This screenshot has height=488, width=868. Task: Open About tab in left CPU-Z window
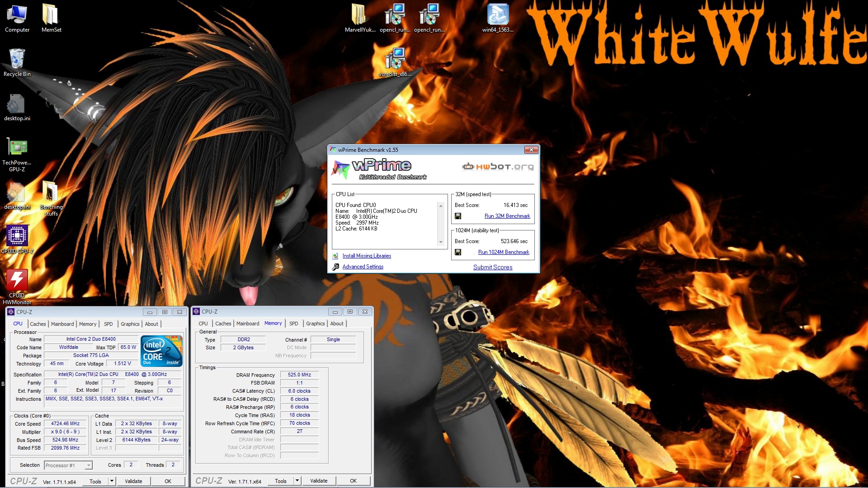151,324
